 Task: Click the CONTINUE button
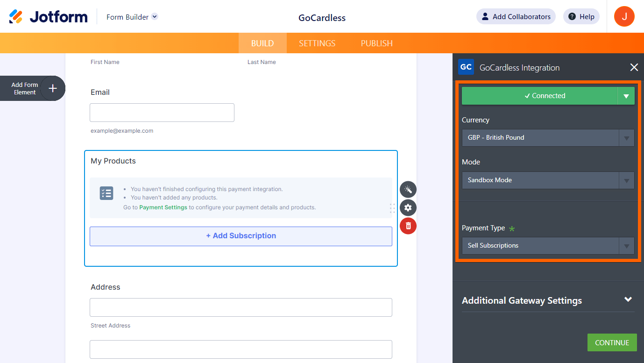(x=612, y=342)
